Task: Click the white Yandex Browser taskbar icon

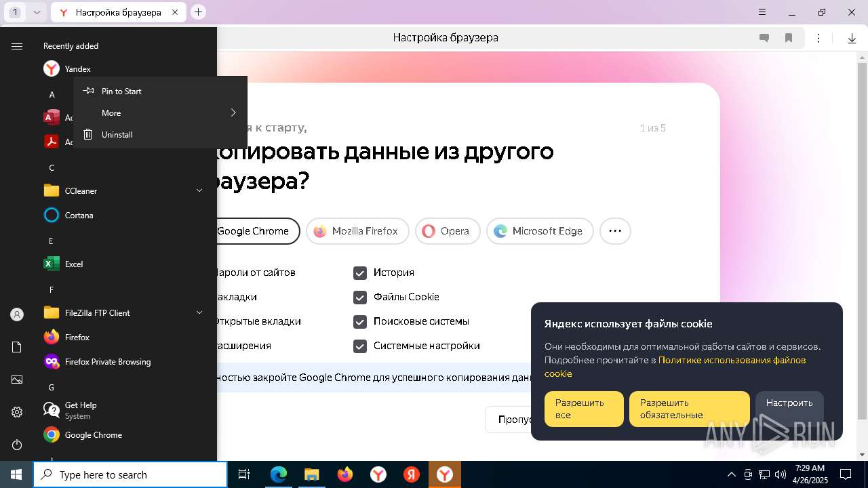Action: 378,474
